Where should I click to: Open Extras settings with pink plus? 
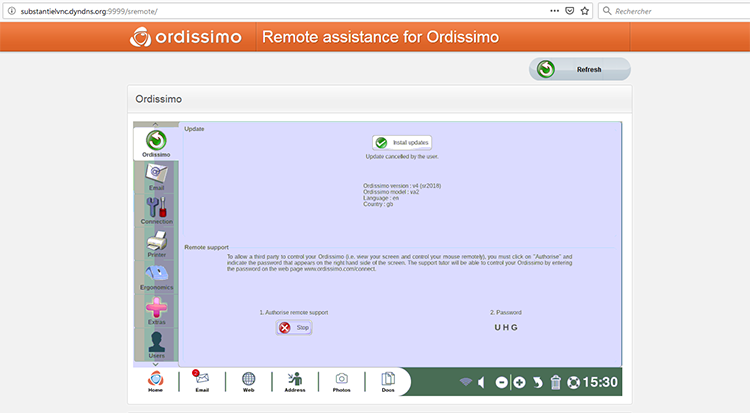pos(156,311)
